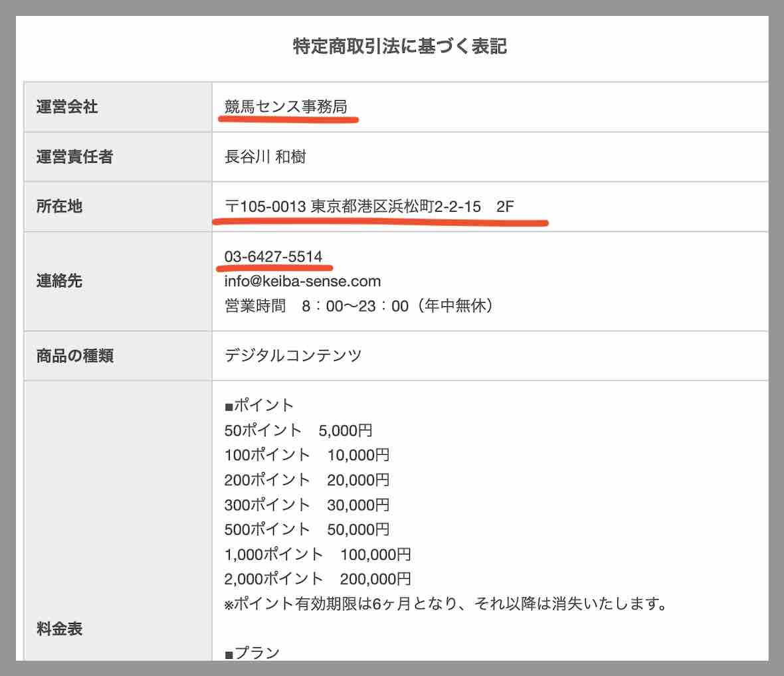This screenshot has width=784, height=676.
Task: Click the ■プラン section heading
Action: [x=252, y=653]
